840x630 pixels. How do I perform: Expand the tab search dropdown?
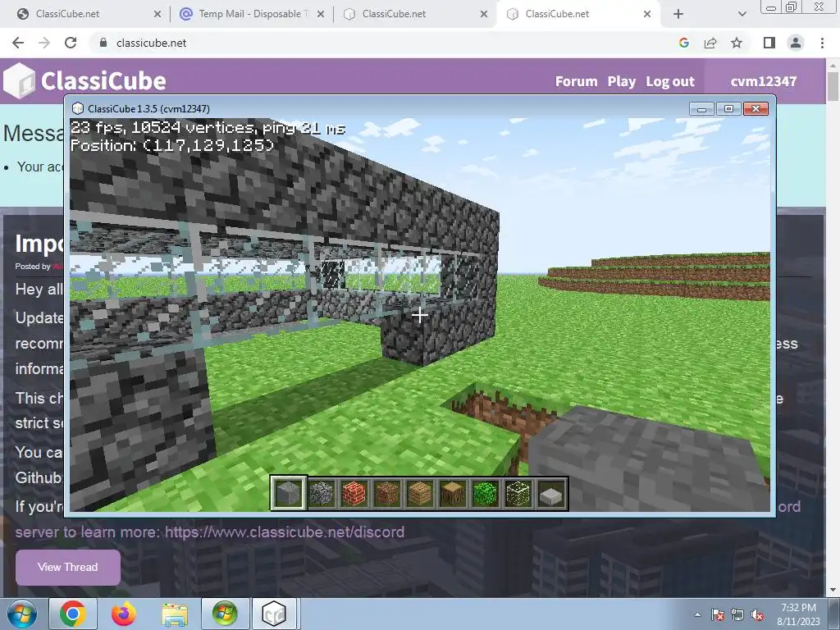click(742, 14)
